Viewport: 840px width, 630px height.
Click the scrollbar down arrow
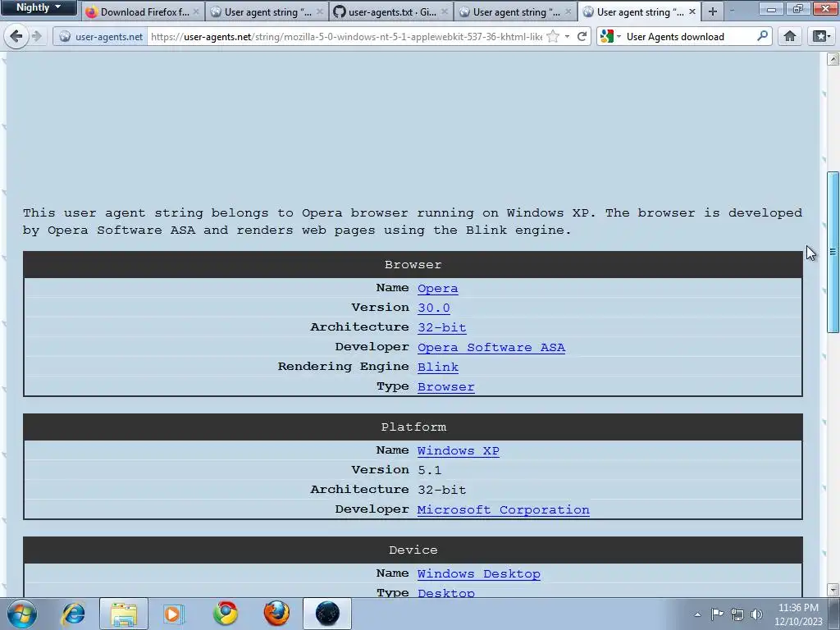833,589
